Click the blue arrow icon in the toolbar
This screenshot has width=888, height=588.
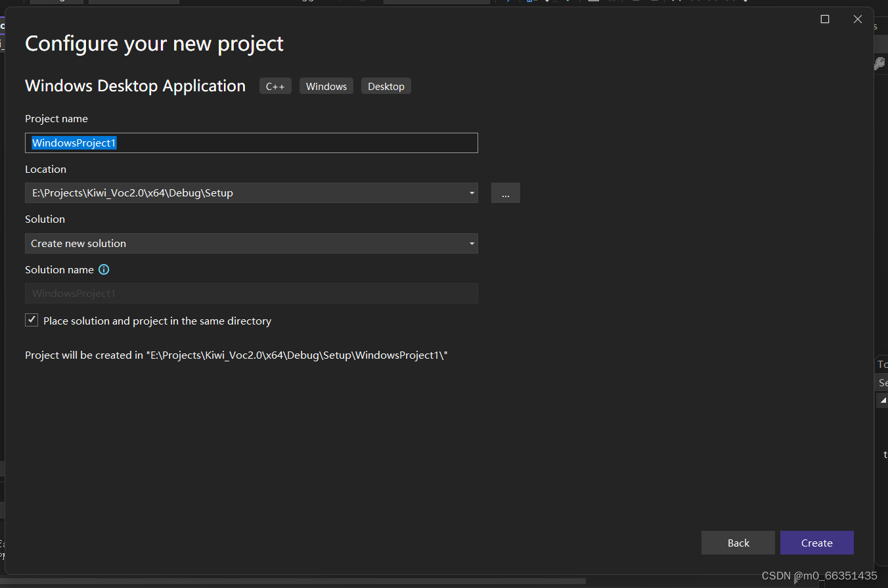click(508, 3)
